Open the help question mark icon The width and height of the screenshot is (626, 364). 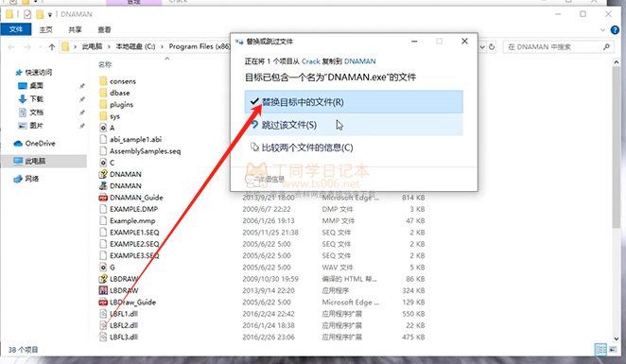tap(616, 30)
